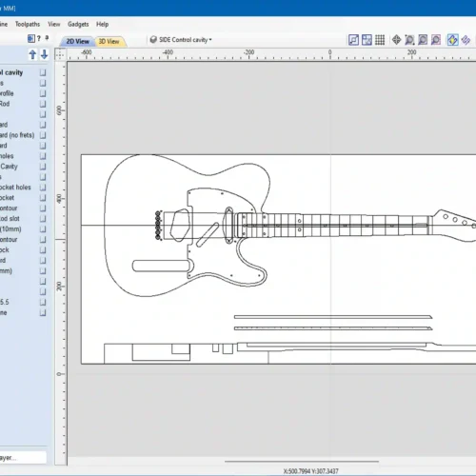The height and width of the screenshot is (476, 476).
Task: Click the purple stacked layers toolbar icon
Action: click(x=466, y=40)
